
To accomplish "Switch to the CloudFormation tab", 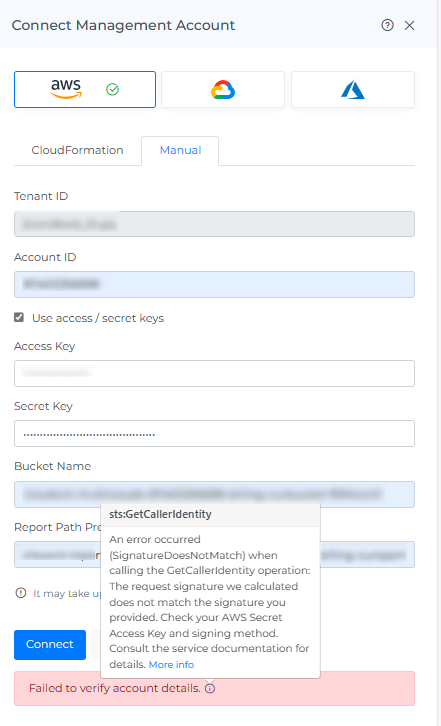I will click(77, 150).
